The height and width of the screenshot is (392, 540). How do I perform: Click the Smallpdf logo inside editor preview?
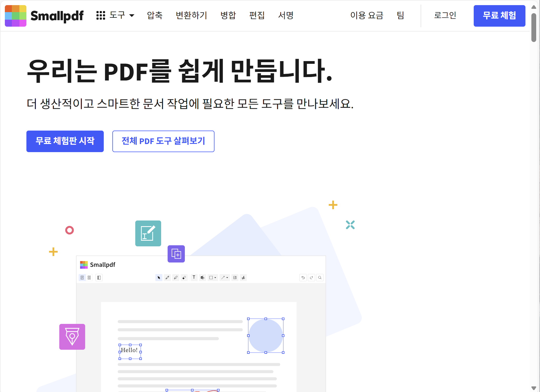(x=98, y=265)
